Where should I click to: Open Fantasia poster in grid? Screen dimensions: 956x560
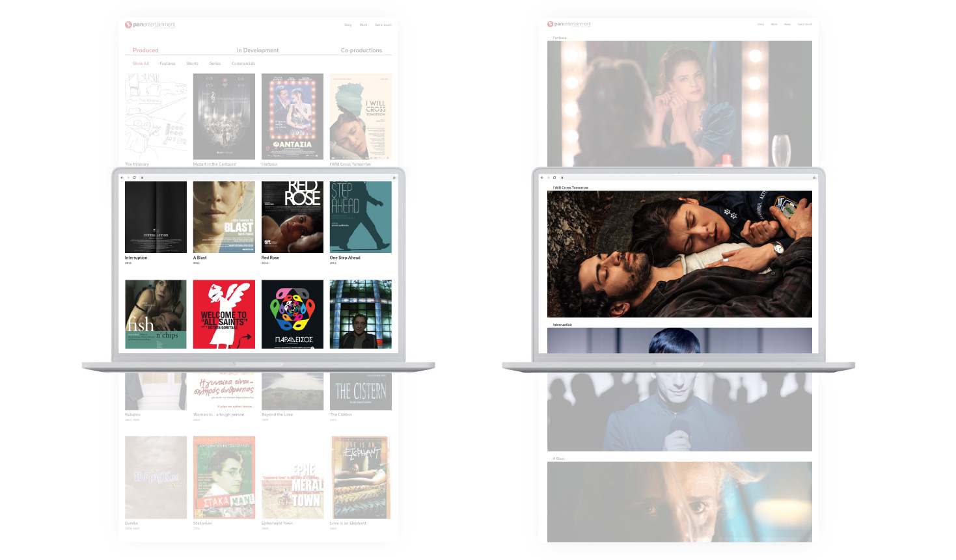tap(292, 116)
